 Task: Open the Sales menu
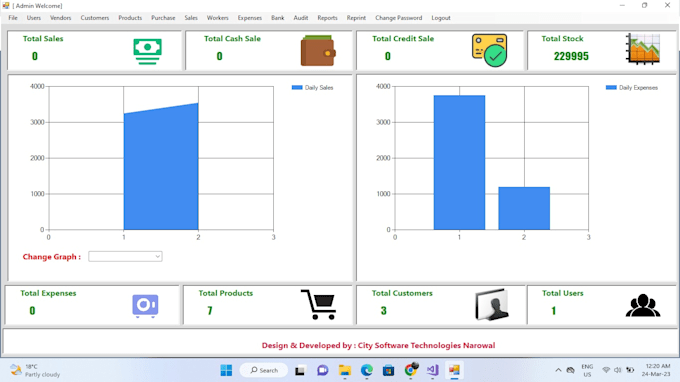coord(191,18)
